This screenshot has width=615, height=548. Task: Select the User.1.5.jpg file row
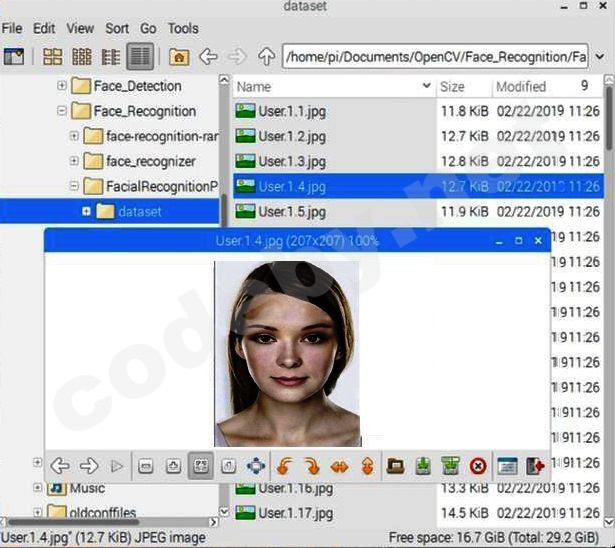tap(418, 211)
